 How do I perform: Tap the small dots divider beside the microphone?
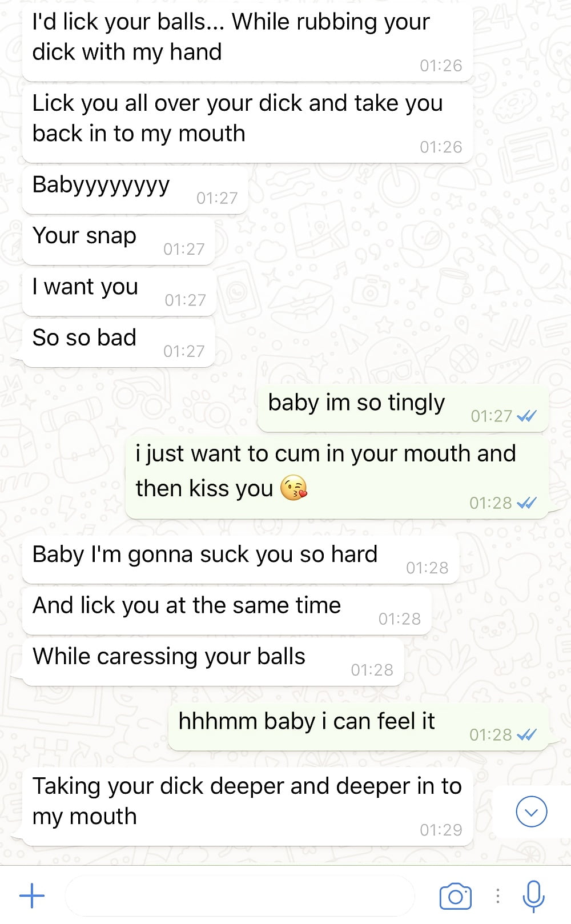click(498, 896)
